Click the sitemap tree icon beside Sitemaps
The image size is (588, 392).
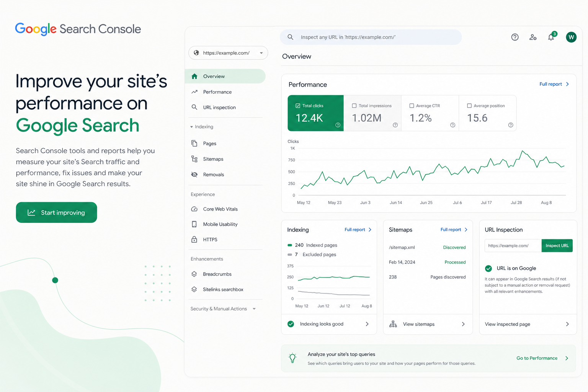tap(194, 159)
